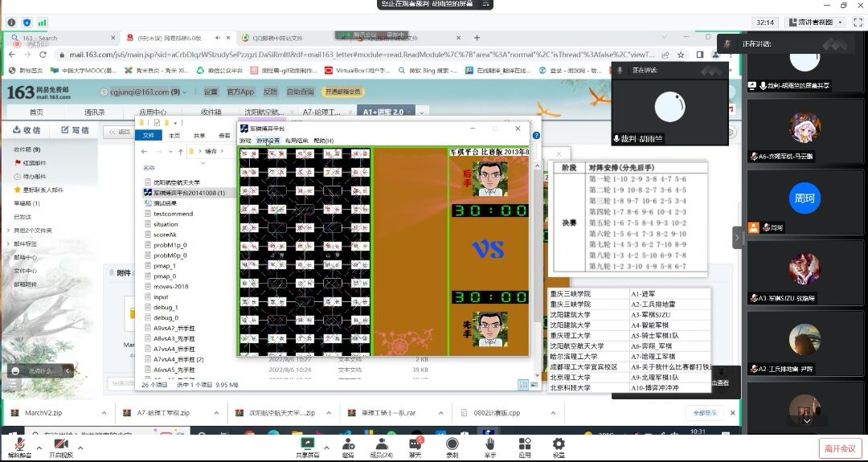868x462 pixels.
Task: Open the 聊天 chat panel
Action: click(416, 447)
